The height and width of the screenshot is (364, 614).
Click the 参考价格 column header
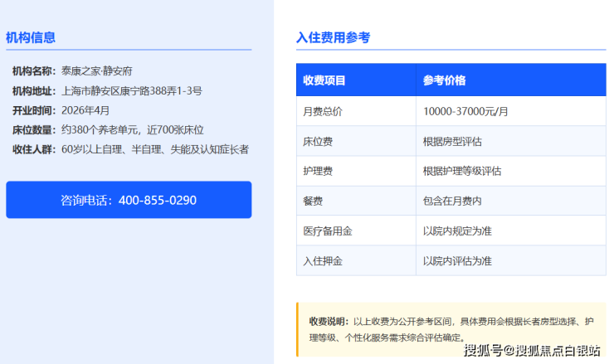click(511, 80)
